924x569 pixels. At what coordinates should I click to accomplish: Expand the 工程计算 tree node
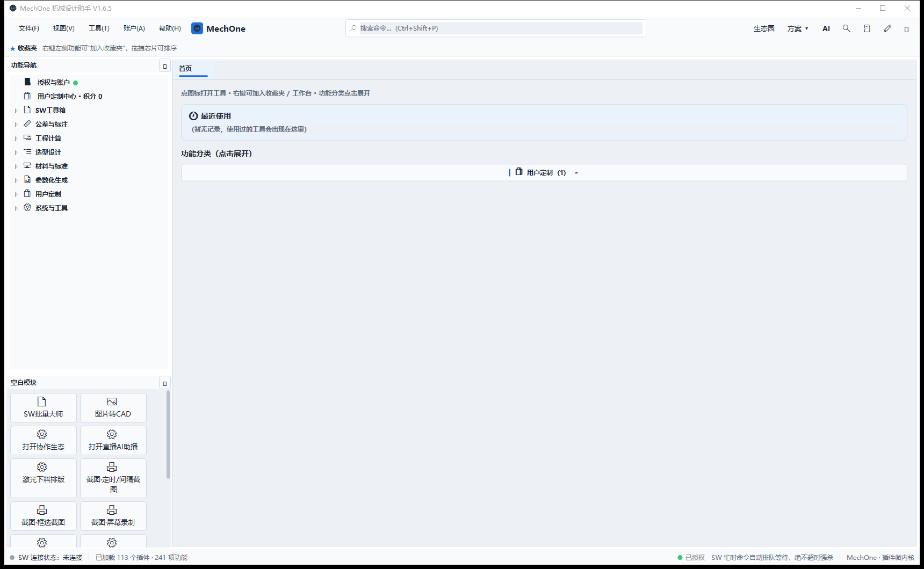tap(16, 138)
